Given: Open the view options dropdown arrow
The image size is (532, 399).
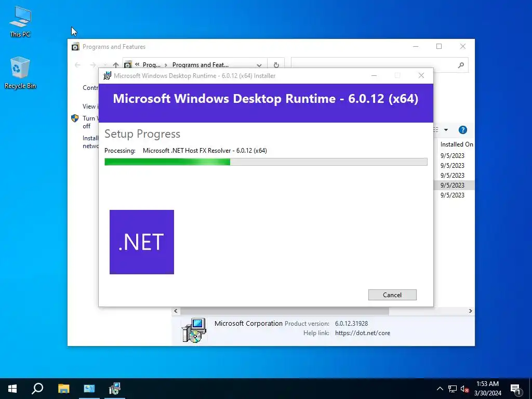Looking at the screenshot, I should pyautogui.click(x=446, y=130).
